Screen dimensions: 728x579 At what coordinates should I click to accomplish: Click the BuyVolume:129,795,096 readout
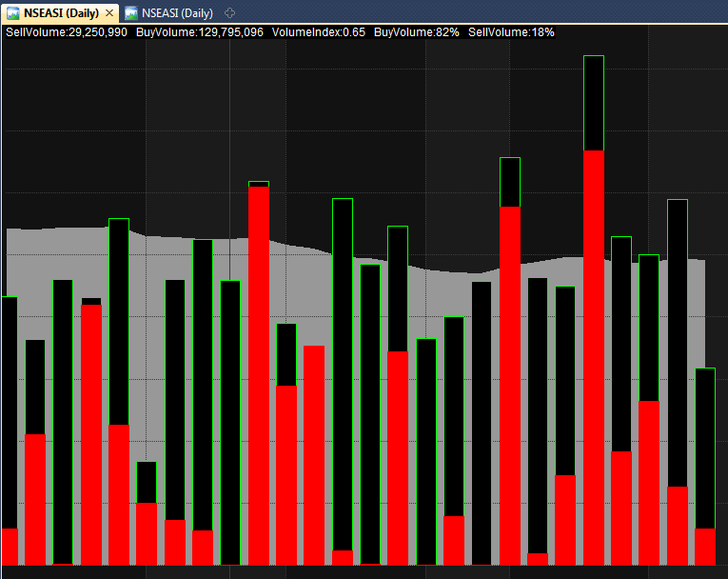click(x=200, y=32)
